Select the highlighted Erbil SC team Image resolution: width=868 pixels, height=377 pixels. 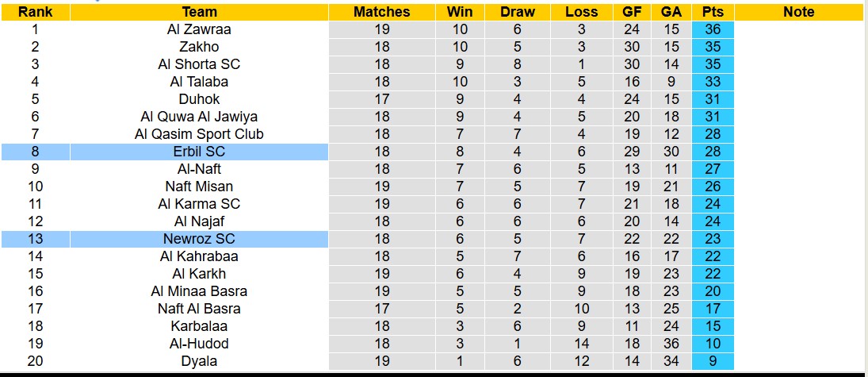[199, 152]
